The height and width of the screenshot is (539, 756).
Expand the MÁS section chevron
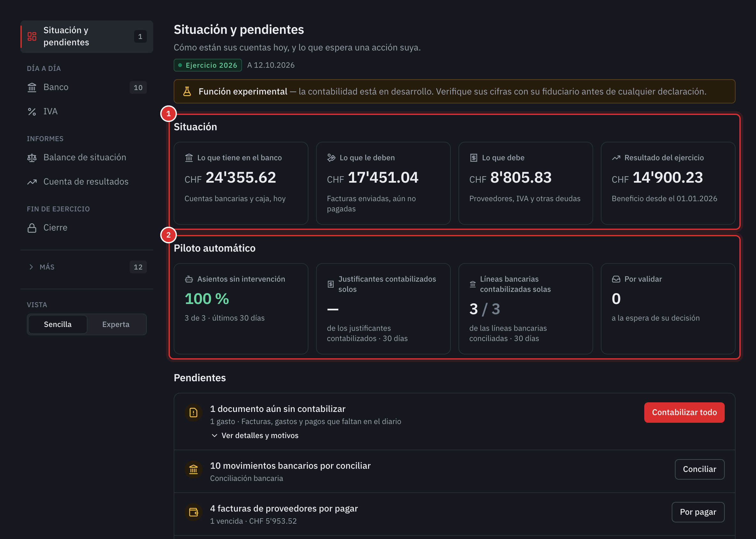(x=31, y=267)
